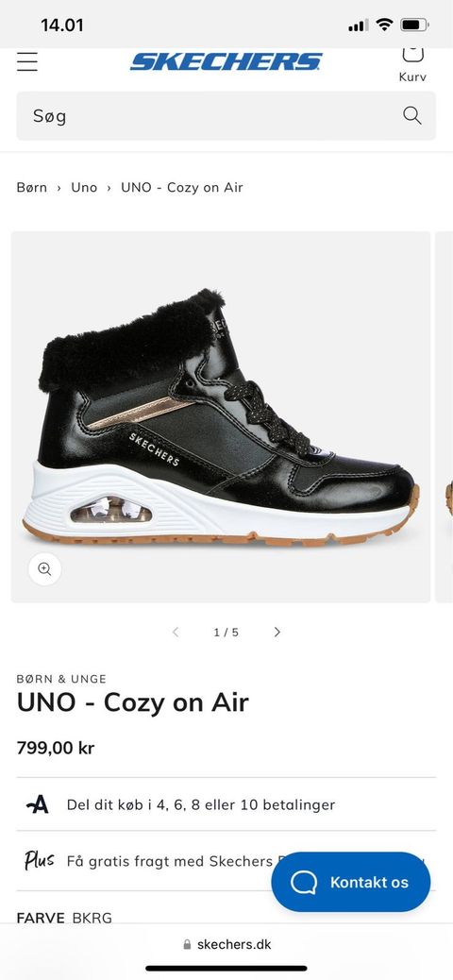This screenshot has width=453, height=980.
Task: Open the Kontakt os chat button
Action: 350,882
